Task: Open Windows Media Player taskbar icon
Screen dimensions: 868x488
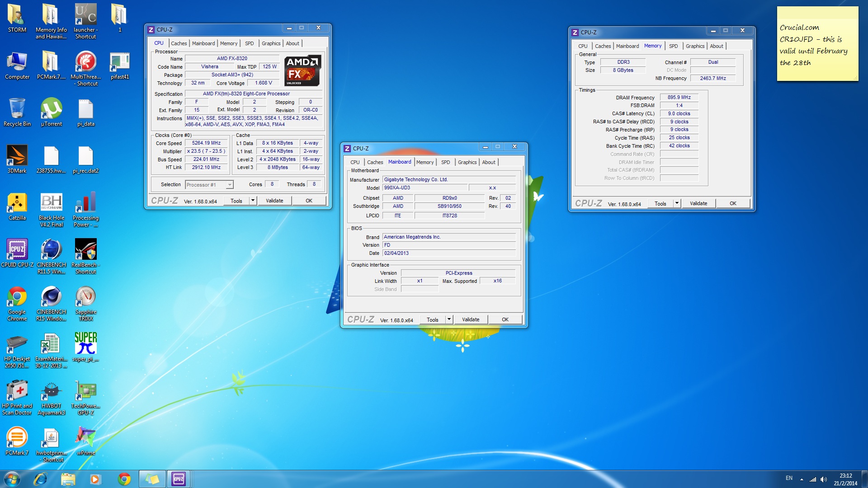Action: click(95, 479)
